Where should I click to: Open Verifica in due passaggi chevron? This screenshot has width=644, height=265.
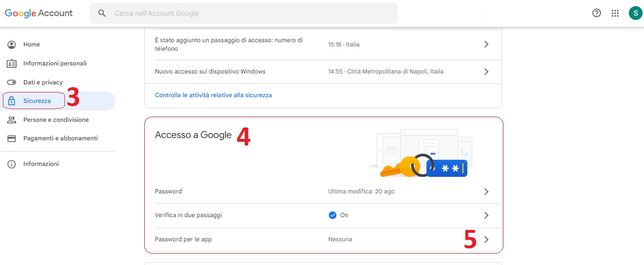(x=486, y=215)
